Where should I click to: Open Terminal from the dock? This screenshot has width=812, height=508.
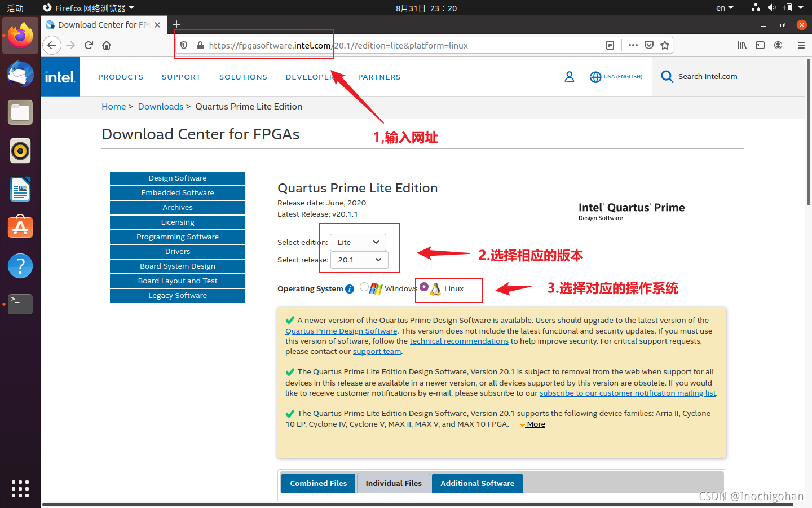coord(20,304)
